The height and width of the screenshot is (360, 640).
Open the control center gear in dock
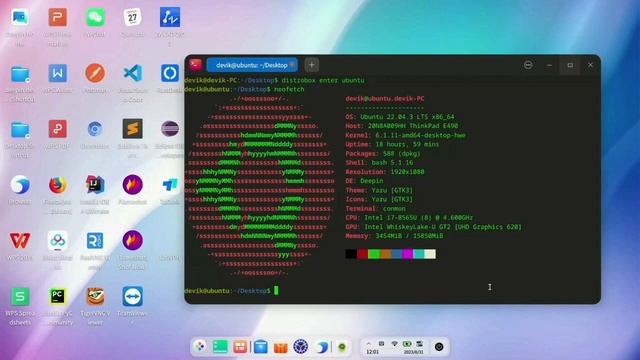[301, 347]
